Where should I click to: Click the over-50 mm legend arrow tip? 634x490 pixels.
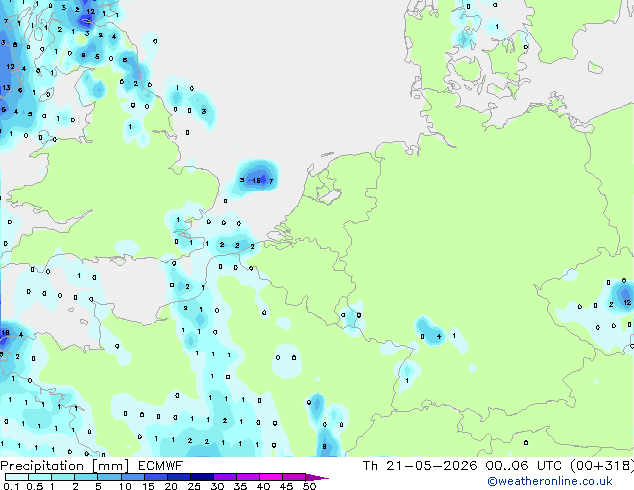(x=317, y=477)
